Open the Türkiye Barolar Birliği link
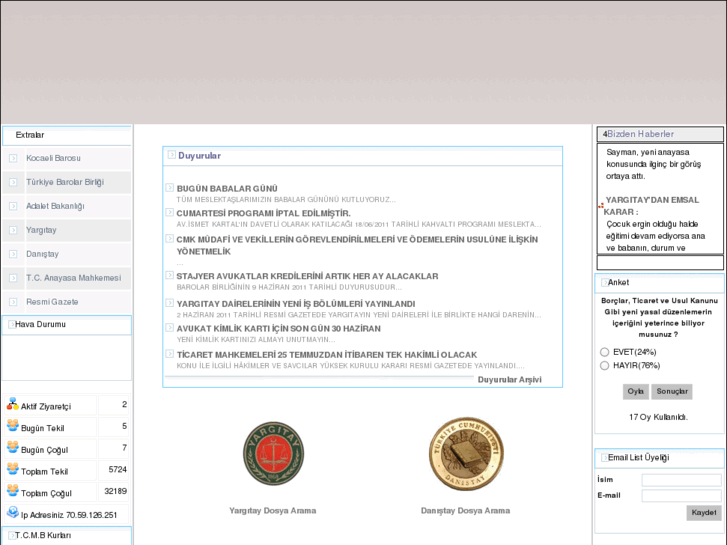This screenshot has width=727, height=545. coord(65,182)
